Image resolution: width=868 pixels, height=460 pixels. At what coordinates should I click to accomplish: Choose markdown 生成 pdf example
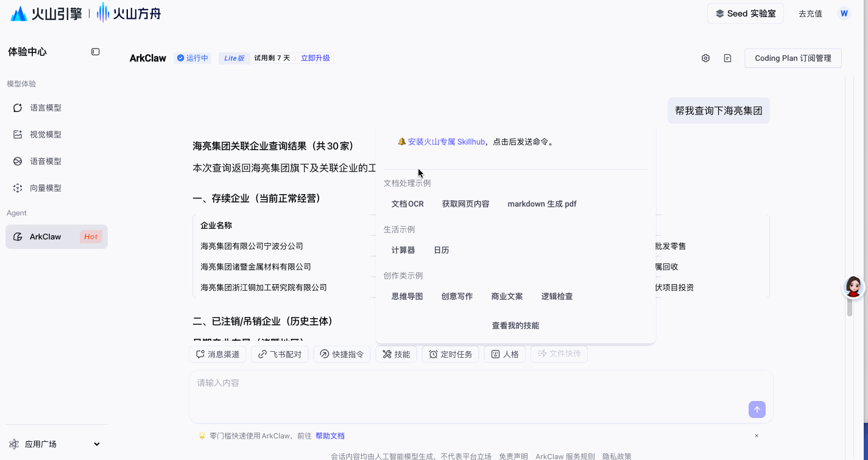(x=542, y=204)
